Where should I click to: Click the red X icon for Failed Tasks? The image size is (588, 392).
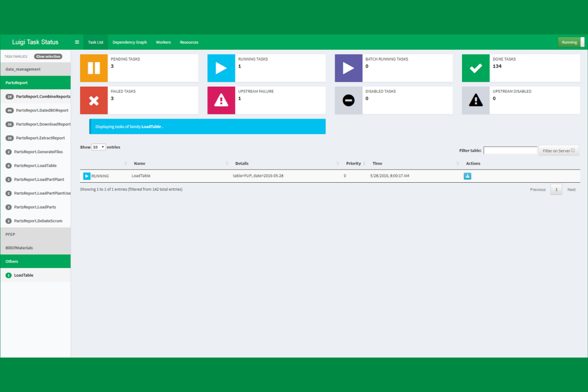94,100
